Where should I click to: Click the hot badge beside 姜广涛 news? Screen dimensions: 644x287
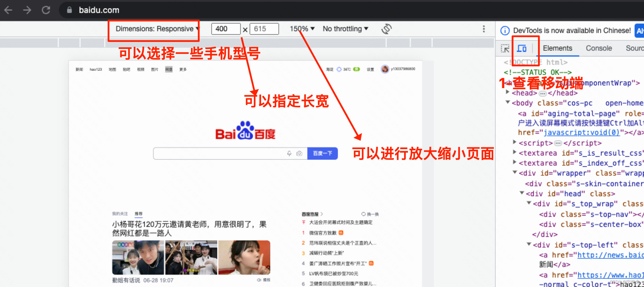(x=371, y=263)
